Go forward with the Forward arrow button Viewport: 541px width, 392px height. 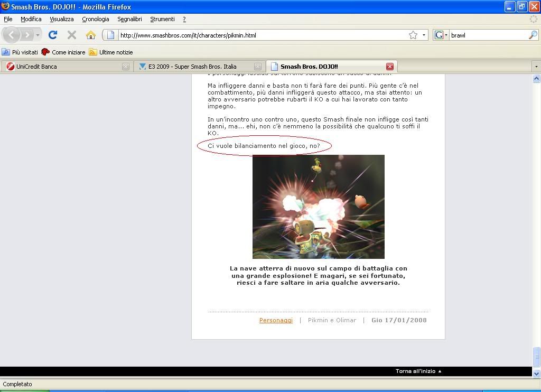coord(27,35)
